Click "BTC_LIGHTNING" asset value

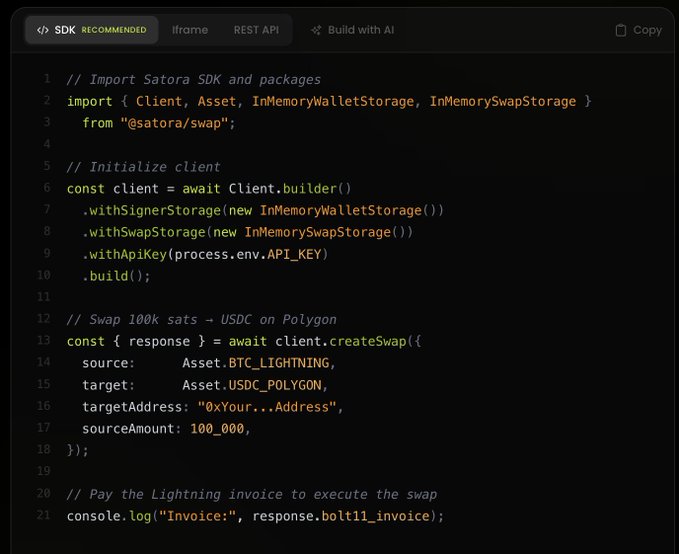coord(279,363)
